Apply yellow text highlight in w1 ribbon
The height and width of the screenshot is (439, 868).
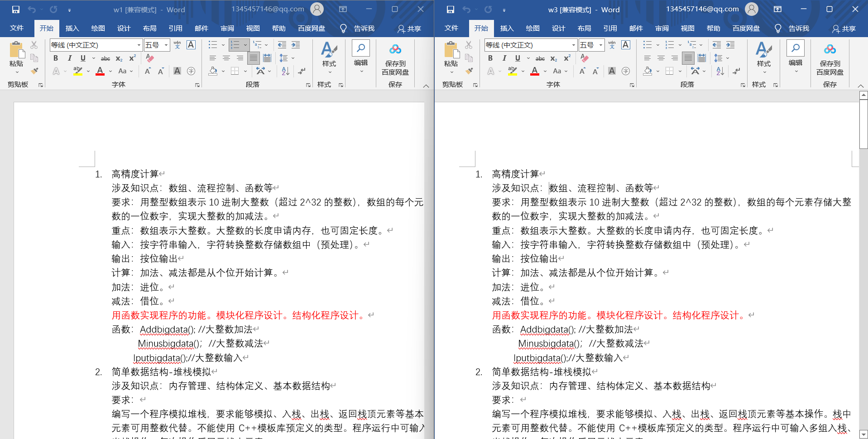coord(78,71)
